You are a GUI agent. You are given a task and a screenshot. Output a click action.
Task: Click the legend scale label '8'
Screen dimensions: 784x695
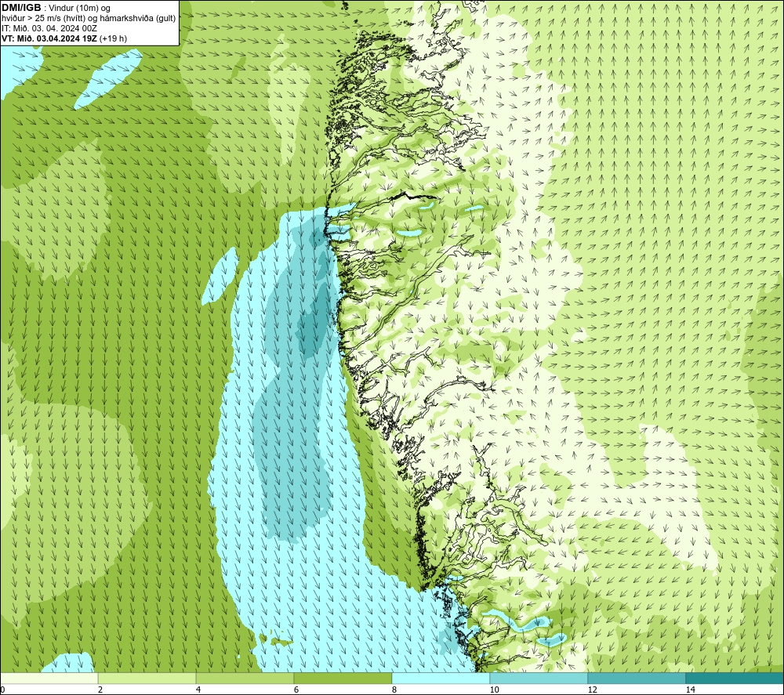click(x=394, y=690)
